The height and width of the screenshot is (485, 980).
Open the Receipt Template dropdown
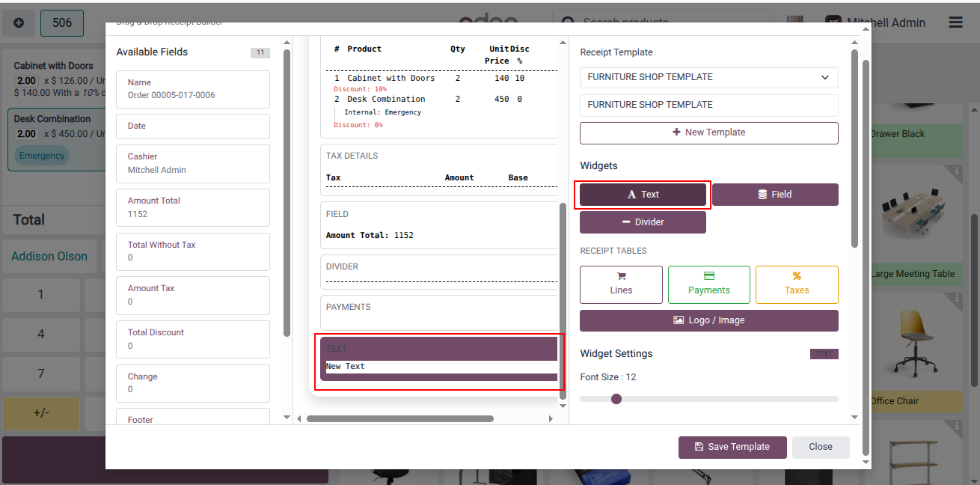[x=709, y=77]
